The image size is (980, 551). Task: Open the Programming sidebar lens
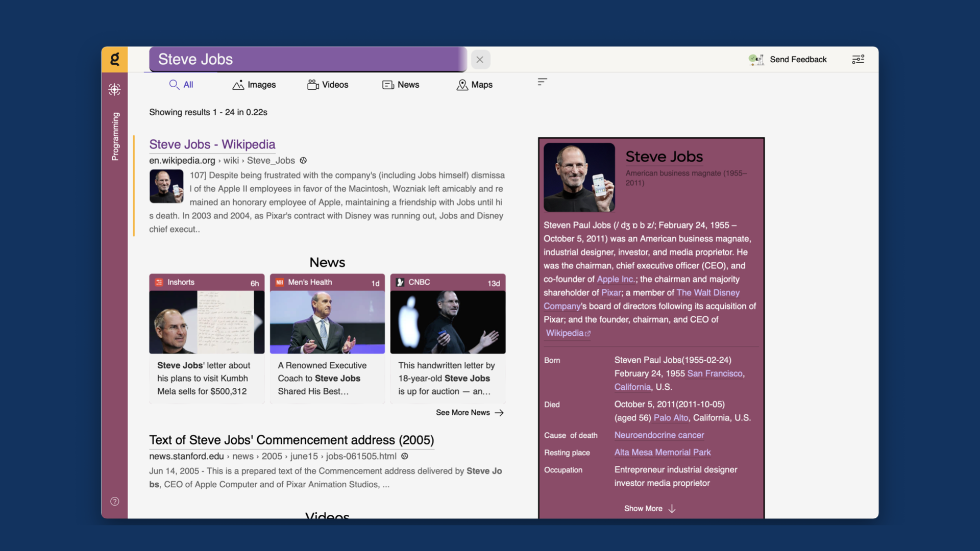pos(115,137)
